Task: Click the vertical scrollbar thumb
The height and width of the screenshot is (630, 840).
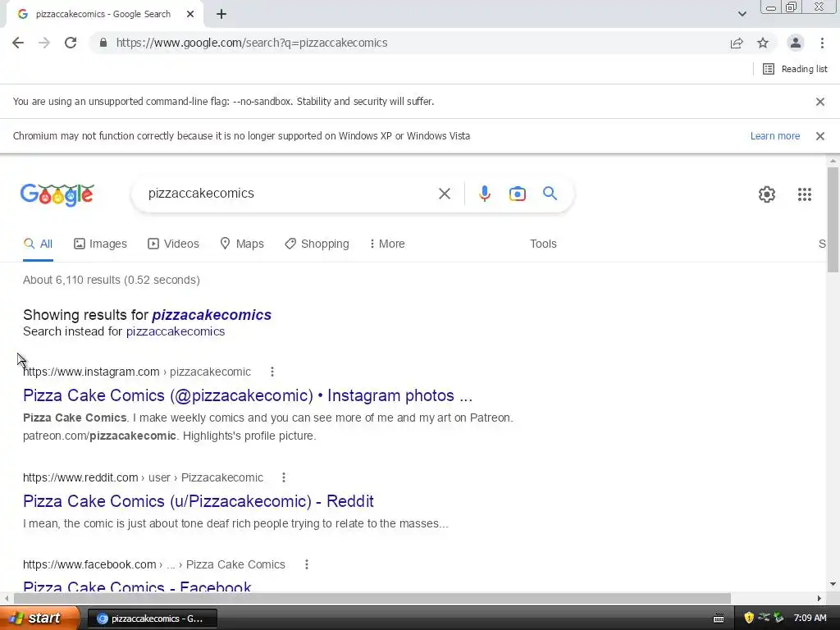Action: [833, 220]
